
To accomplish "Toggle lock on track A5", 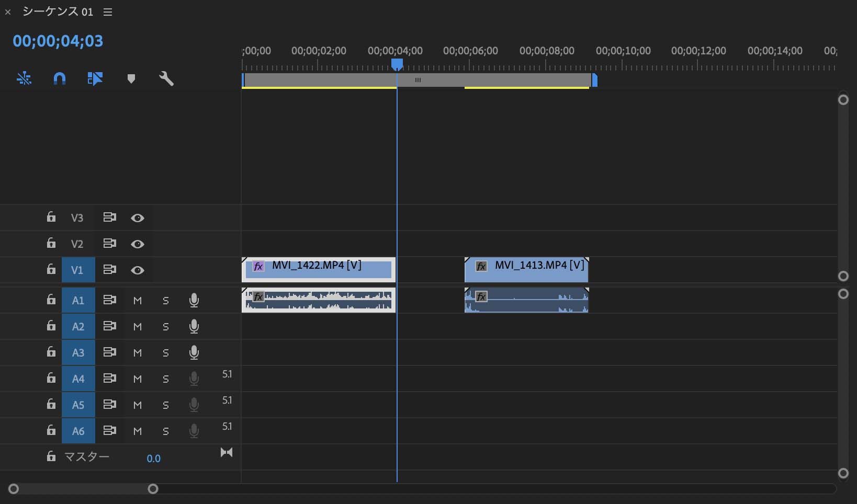I will pos(51,404).
